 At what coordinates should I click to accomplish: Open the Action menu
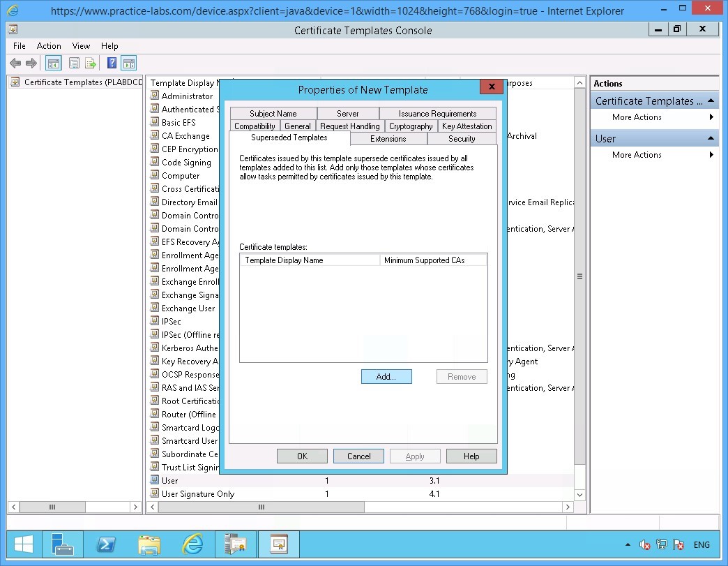tap(49, 46)
